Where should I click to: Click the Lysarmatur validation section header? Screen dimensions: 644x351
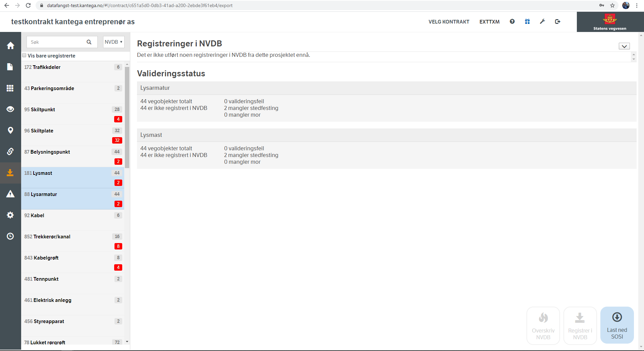tap(386, 88)
